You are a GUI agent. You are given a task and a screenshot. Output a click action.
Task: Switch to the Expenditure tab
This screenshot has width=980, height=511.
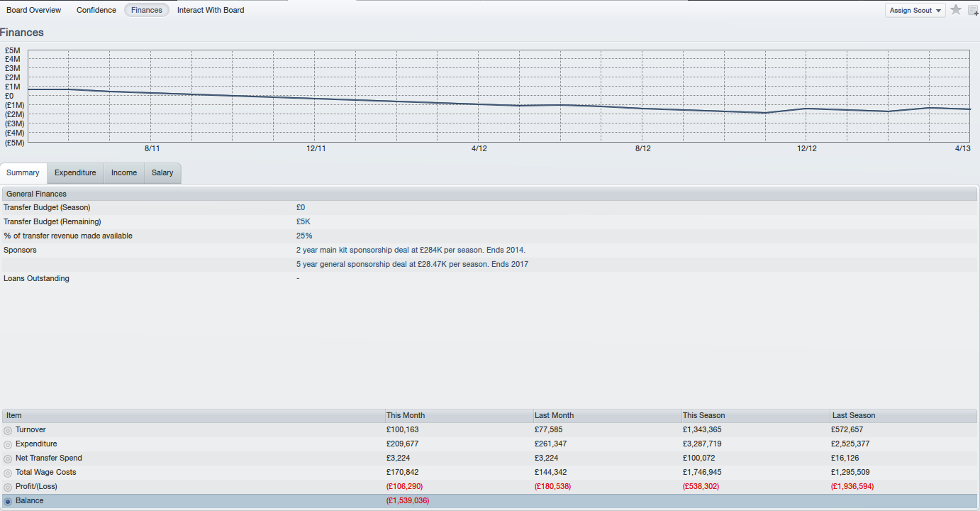75,173
